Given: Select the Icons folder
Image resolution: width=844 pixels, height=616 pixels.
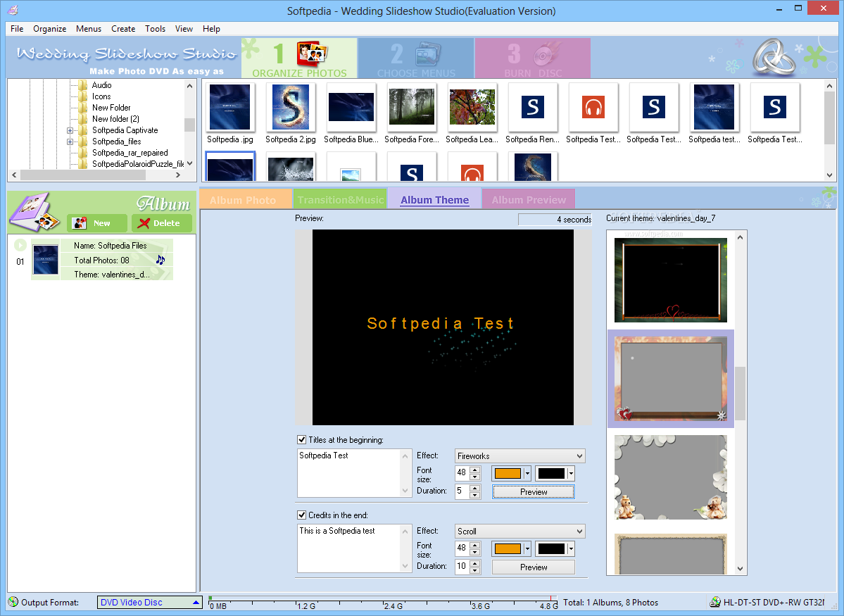Looking at the screenshot, I should [x=101, y=96].
